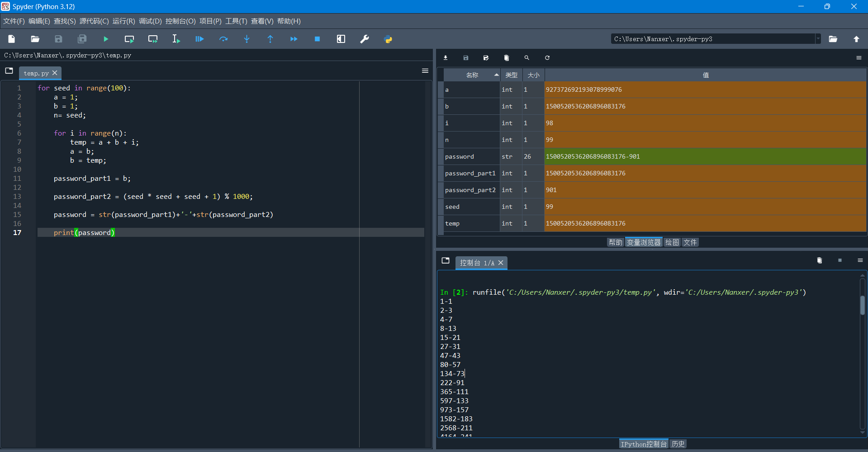Switch to the 历史 tab
This screenshot has height=452, width=868.
pyautogui.click(x=678, y=444)
